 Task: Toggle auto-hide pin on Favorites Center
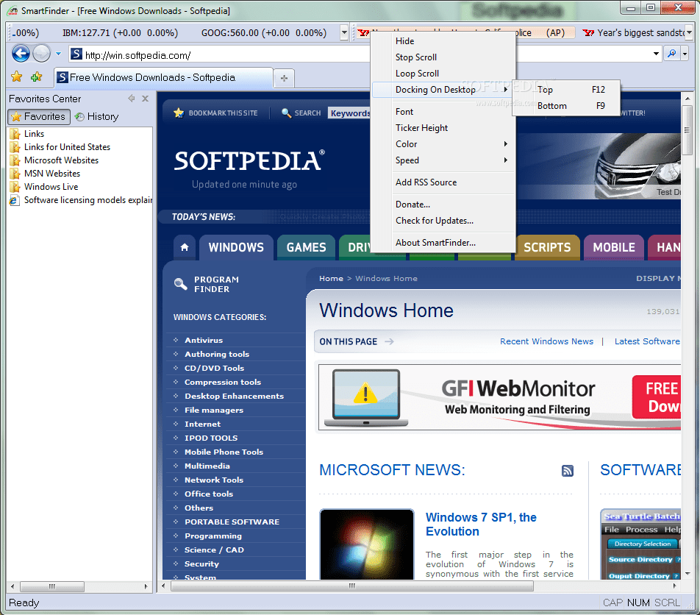point(131,98)
